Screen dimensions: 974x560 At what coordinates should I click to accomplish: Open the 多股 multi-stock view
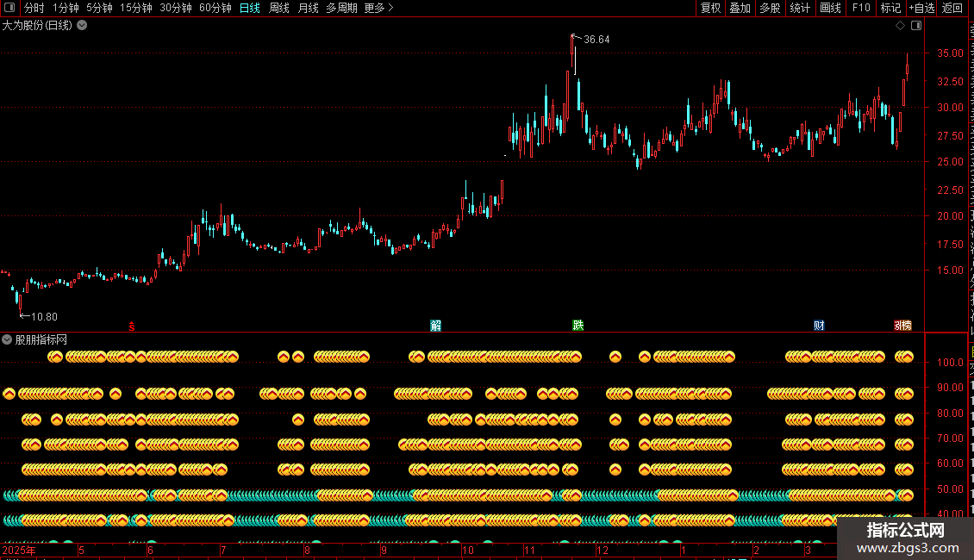click(770, 8)
